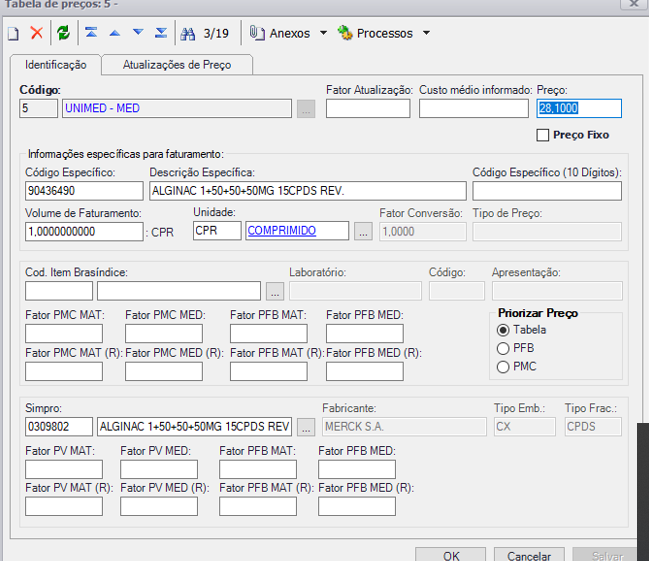
Task: Click Fator PMC MAT (R) field
Action: coord(64,371)
